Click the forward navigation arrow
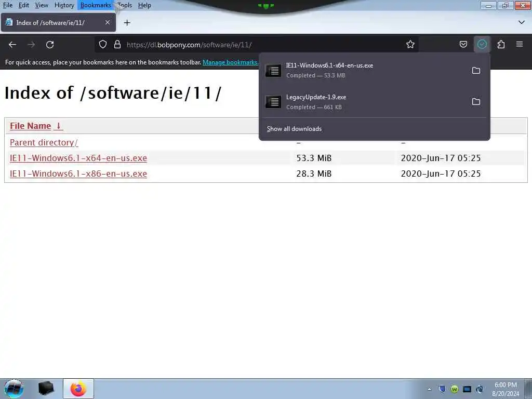The image size is (532, 399). click(31, 45)
